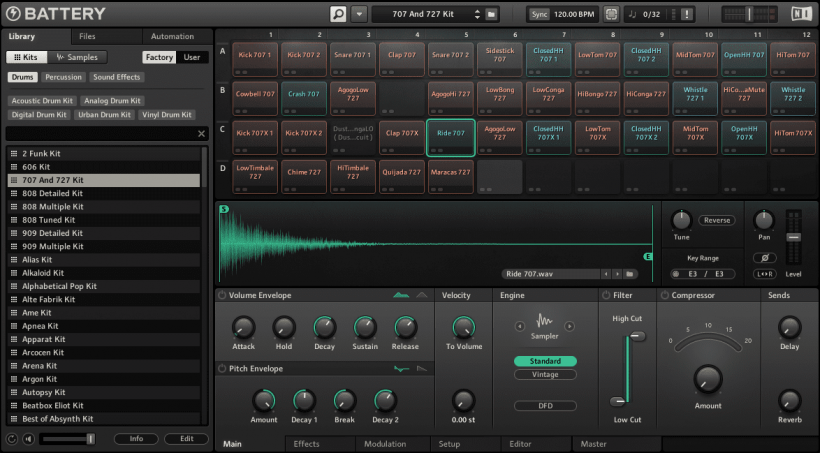Click the prehear volume slider
Screen dimensions: 820x453
pyautogui.click(x=68, y=439)
